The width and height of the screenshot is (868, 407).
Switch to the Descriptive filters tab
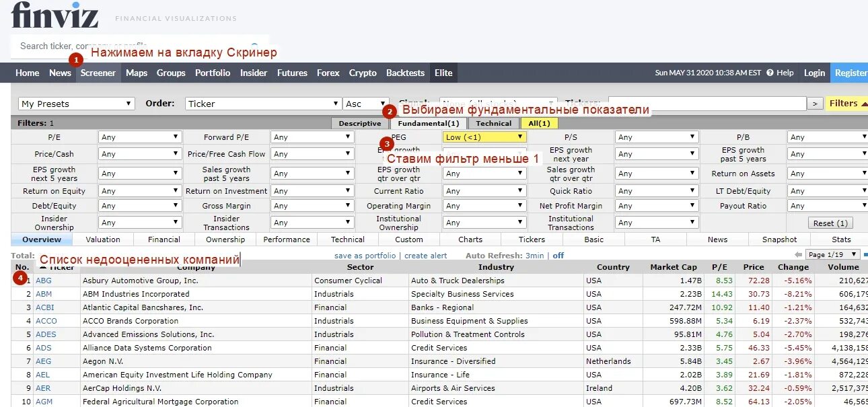pyautogui.click(x=360, y=123)
